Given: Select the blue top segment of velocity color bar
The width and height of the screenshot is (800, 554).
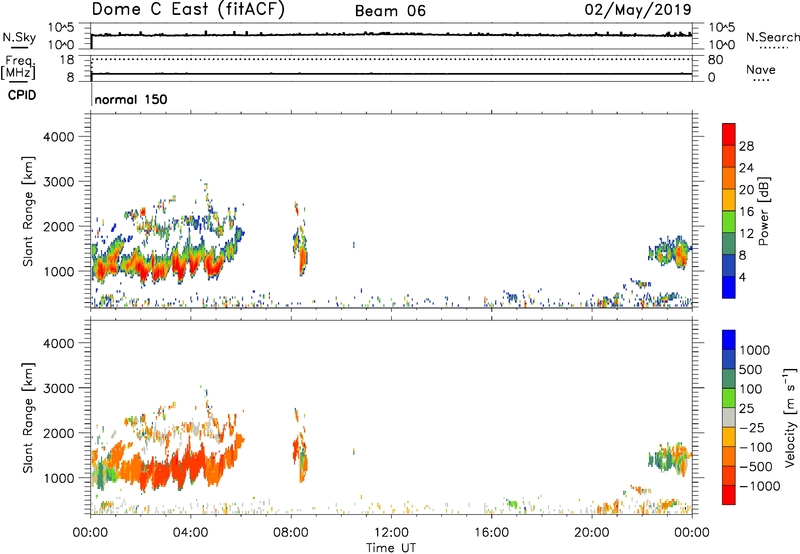Looking at the screenshot, I should pyautogui.click(x=729, y=340).
